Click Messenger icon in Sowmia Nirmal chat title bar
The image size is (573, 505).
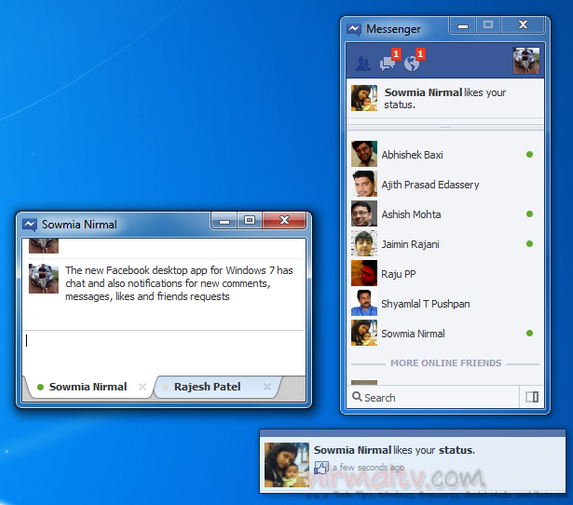(30, 224)
